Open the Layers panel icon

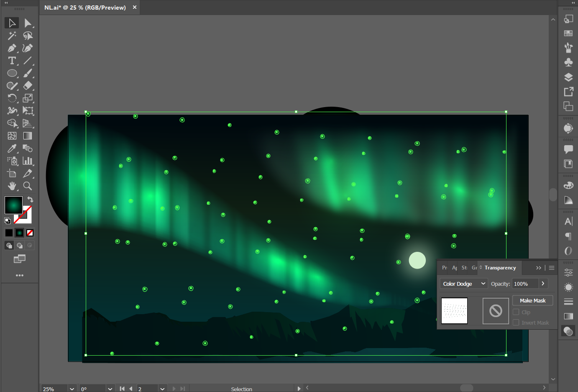(x=568, y=77)
